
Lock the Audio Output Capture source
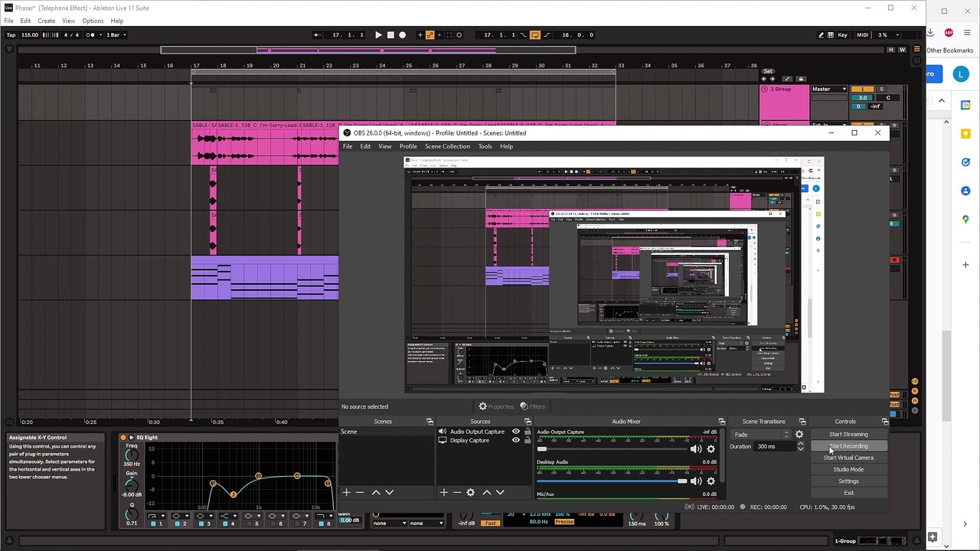point(528,432)
